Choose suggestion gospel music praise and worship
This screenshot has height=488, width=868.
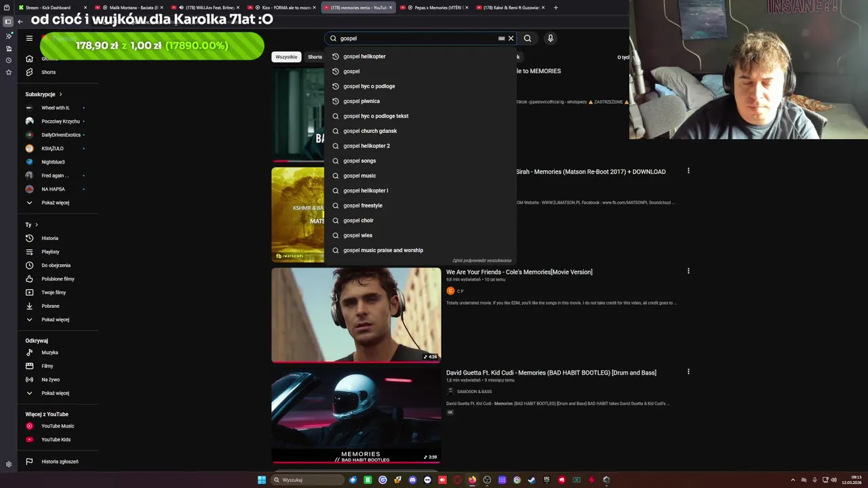pos(420,250)
